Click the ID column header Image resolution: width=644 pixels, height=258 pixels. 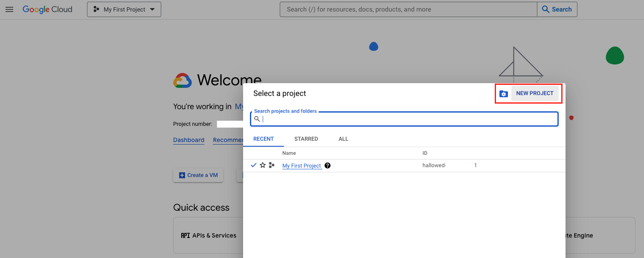click(425, 153)
